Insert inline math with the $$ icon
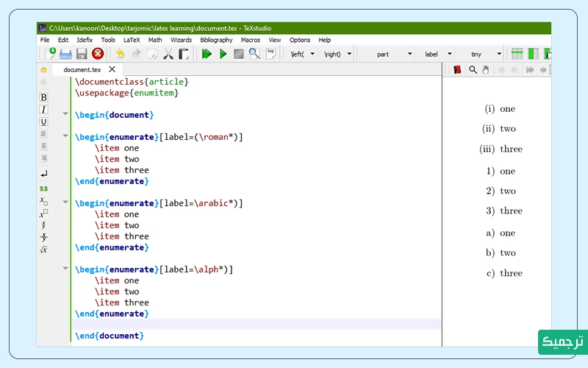 pyautogui.click(x=43, y=188)
